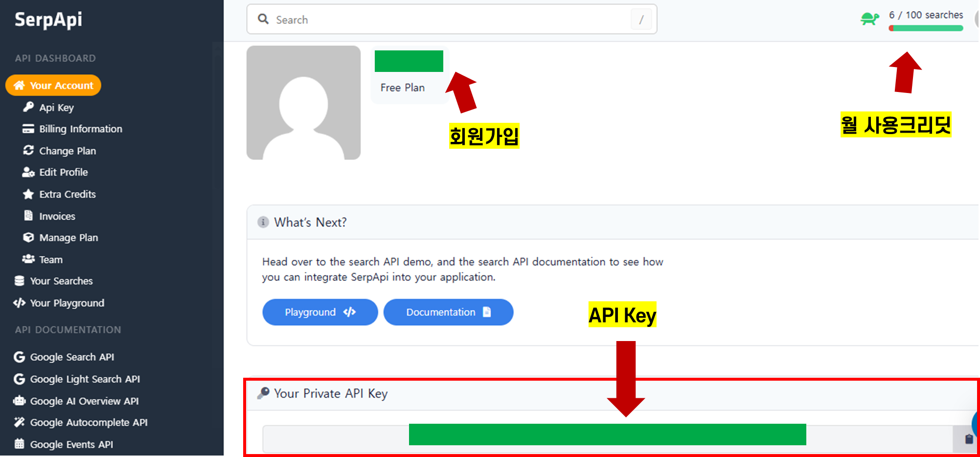Click the SerpApi logo
This screenshot has height=457, width=980.
[48, 20]
